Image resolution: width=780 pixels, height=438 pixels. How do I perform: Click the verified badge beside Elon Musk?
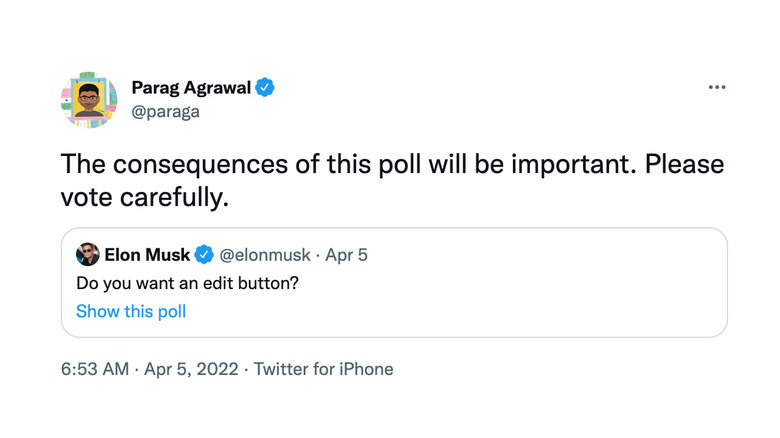coord(205,254)
